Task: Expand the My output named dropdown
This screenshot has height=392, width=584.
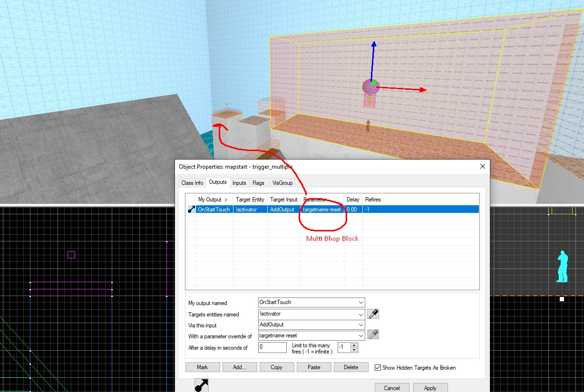Action: pyautogui.click(x=361, y=302)
